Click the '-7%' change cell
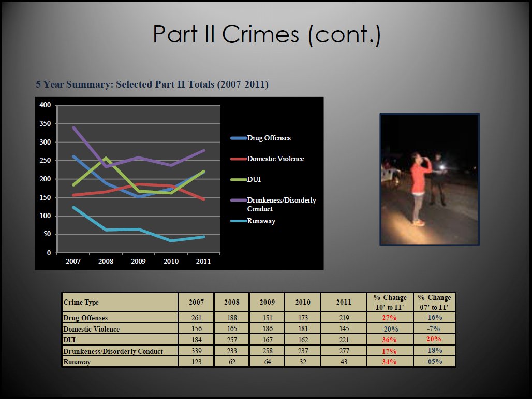532x400 pixels. click(434, 328)
